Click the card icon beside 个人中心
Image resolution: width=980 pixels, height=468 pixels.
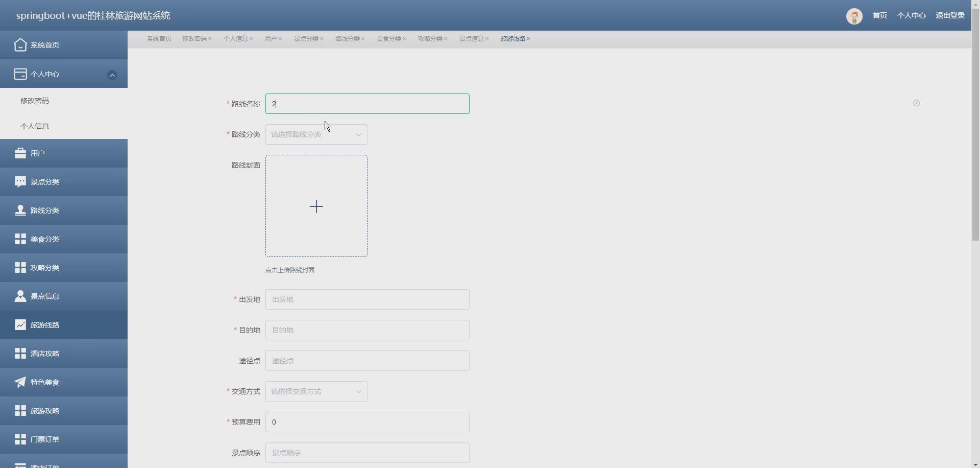20,74
